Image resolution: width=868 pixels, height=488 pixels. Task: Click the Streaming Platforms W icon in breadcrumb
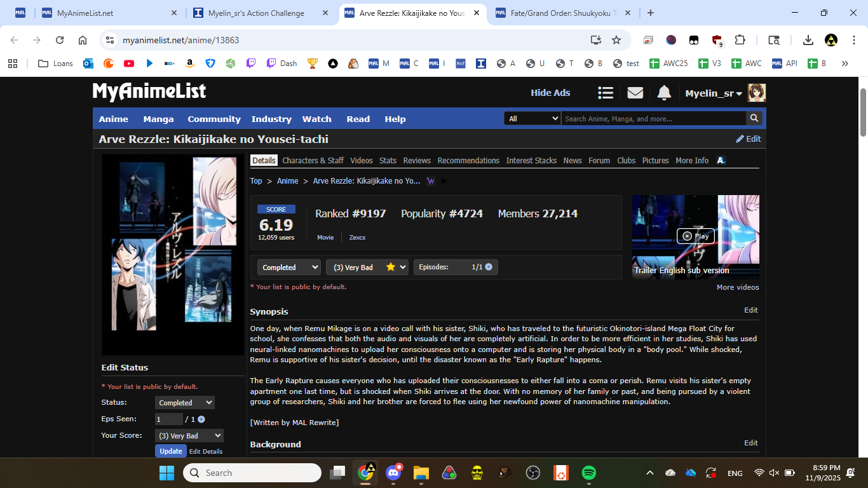(430, 181)
